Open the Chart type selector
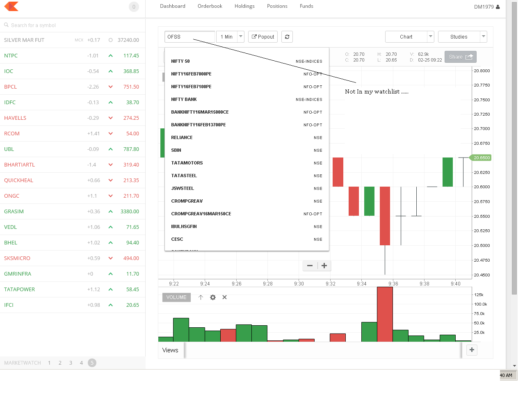The image size is (525, 420). pos(410,37)
